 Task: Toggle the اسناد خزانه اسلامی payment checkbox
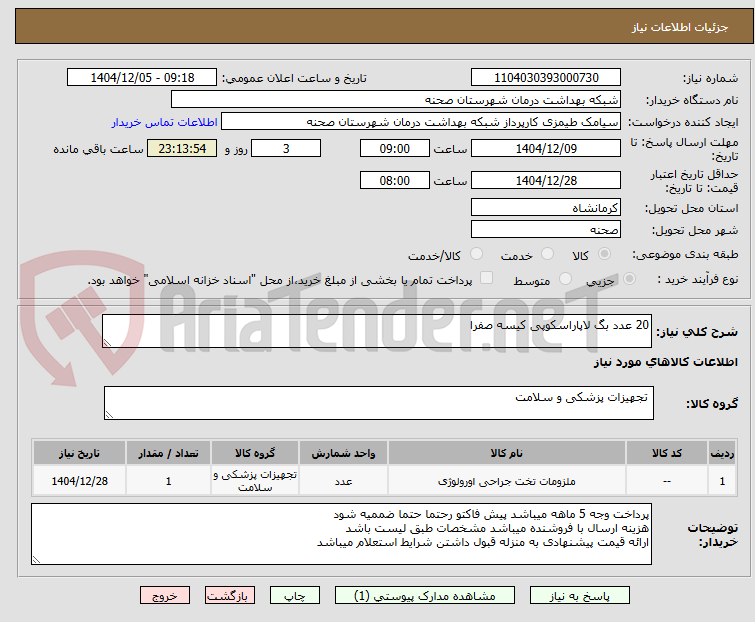tap(487, 278)
